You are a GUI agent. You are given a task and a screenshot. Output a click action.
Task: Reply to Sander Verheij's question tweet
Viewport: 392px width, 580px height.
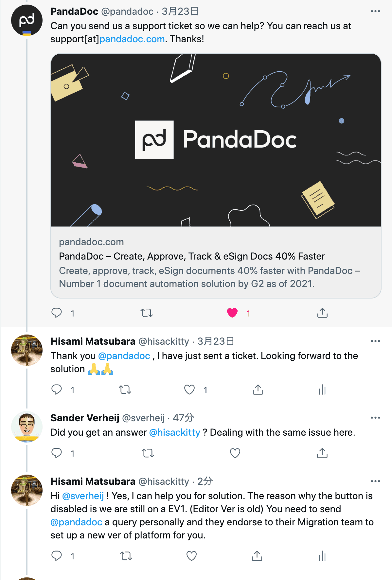pyautogui.click(x=57, y=453)
